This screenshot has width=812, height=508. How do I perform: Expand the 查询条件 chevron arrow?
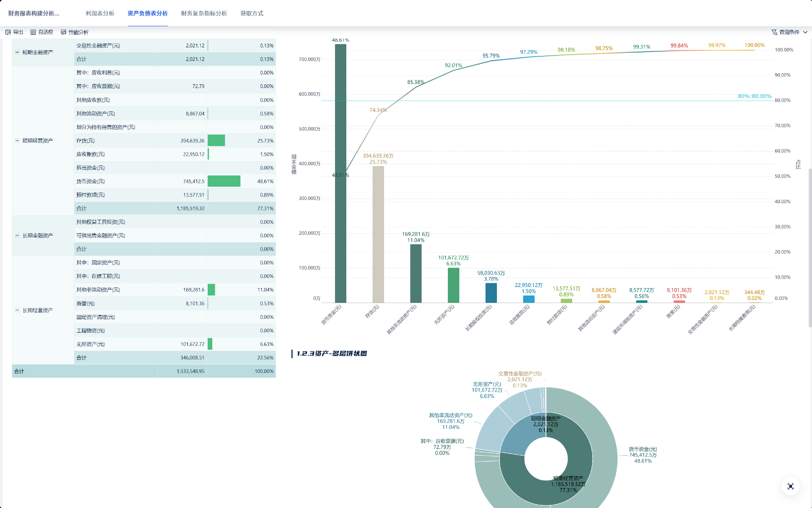pyautogui.click(x=805, y=32)
